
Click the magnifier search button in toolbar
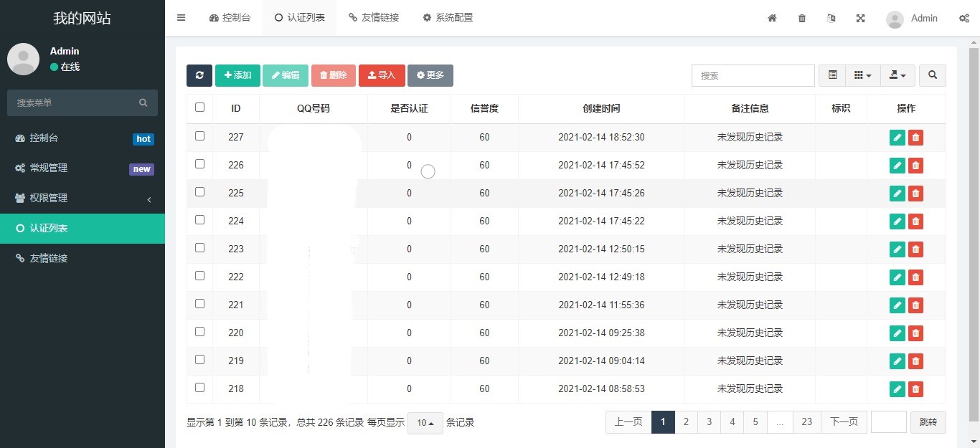(932, 75)
